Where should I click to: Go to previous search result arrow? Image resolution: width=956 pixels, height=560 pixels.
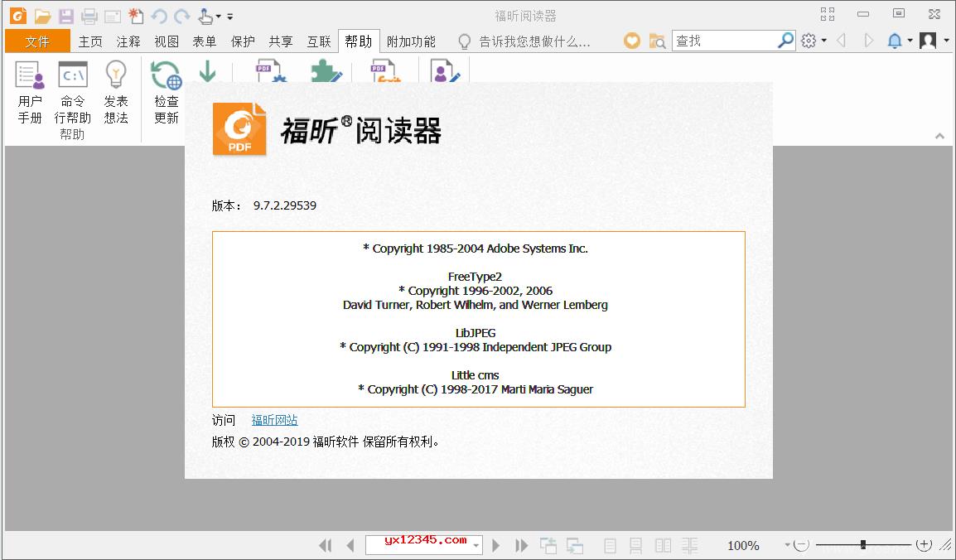click(842, 41)
